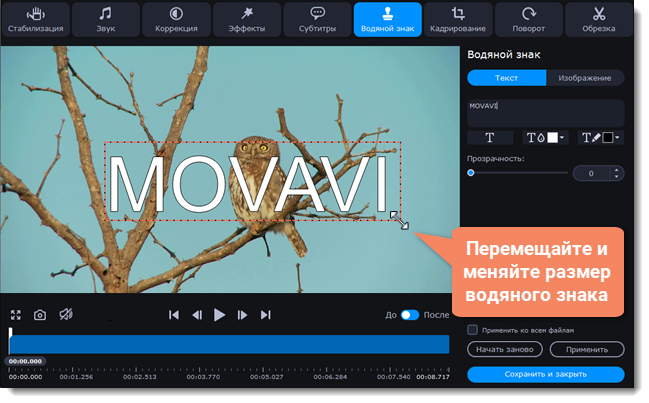Open the font settings T icon
This screenshot has width=649, height=403.
[x=490, y=137]
